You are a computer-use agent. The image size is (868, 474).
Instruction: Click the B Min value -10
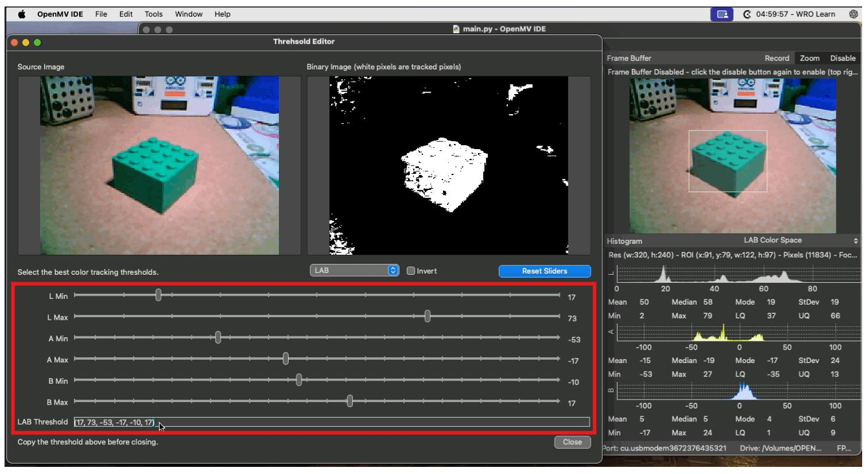[x=573, y=383]
